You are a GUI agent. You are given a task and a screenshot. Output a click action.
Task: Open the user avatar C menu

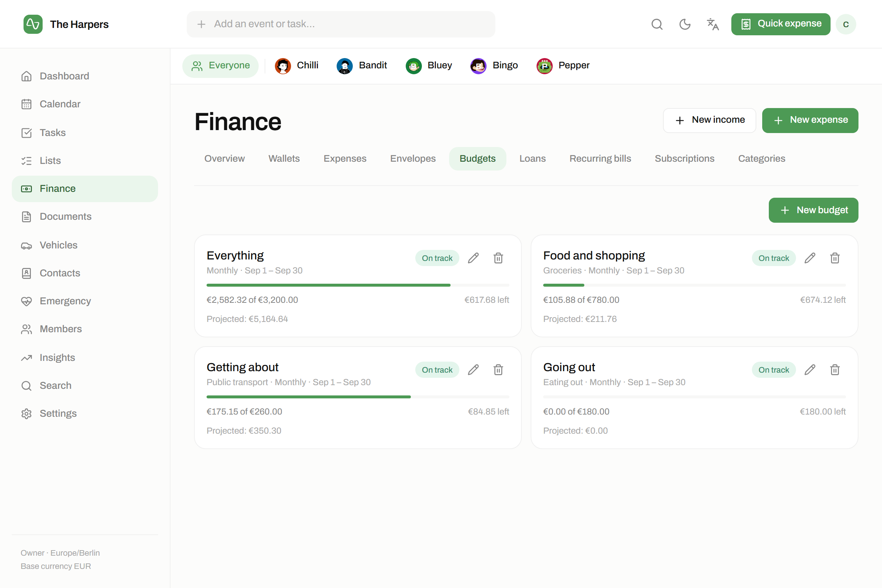click(846, 24)
